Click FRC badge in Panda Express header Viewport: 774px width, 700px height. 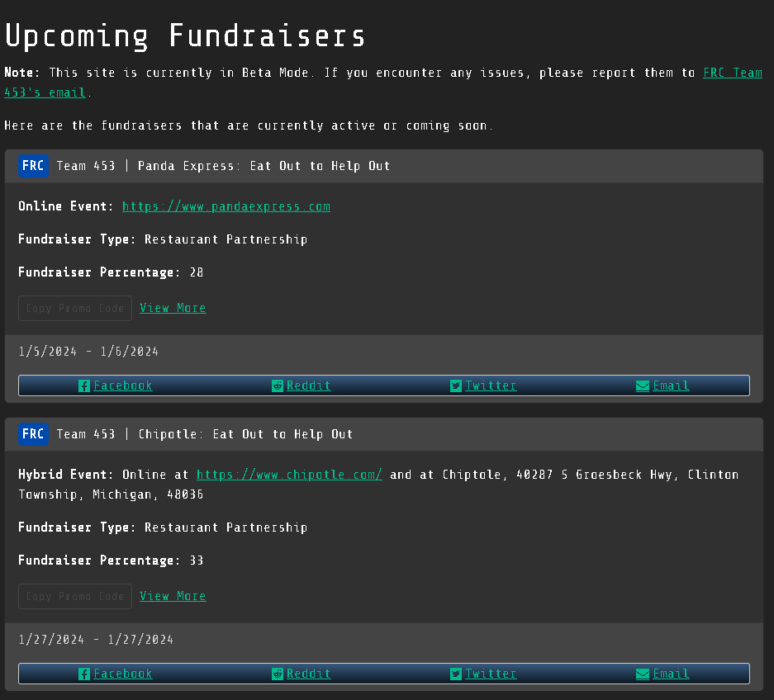point(33,166)
